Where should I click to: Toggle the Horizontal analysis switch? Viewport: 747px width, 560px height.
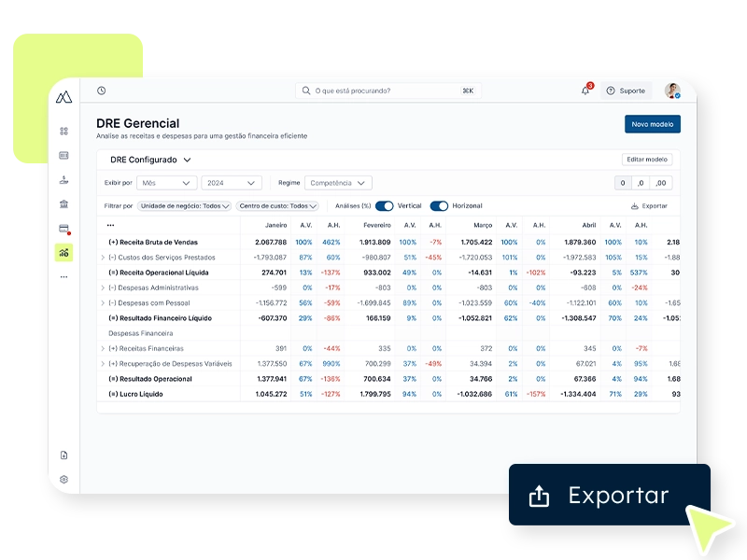coord(439,205)
